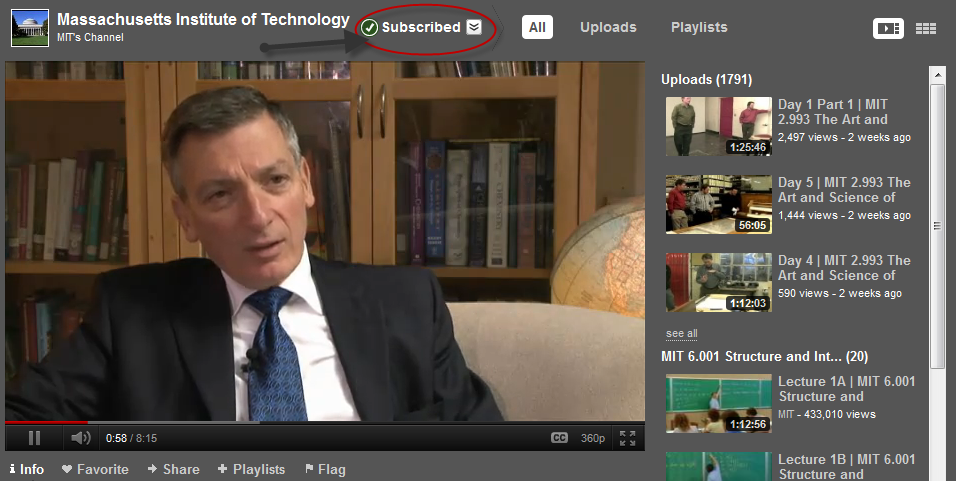Viewport: 956px width, 481px height.
Task: Click Share below the video player
Action: click(173, 469)
